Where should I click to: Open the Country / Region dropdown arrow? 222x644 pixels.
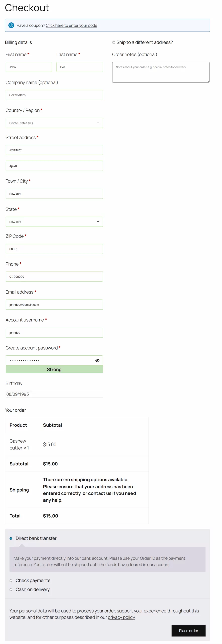(x=98, y=123)
